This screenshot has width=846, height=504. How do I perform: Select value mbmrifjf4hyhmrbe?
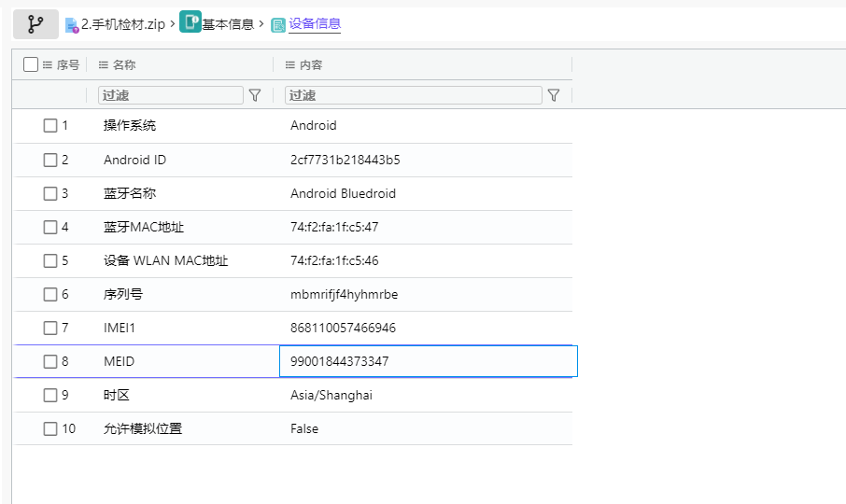(345, 294)
